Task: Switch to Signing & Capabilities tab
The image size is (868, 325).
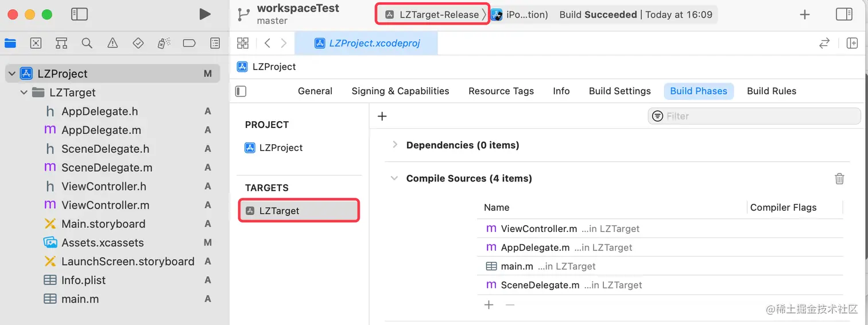Action: [x=400, y=91]
